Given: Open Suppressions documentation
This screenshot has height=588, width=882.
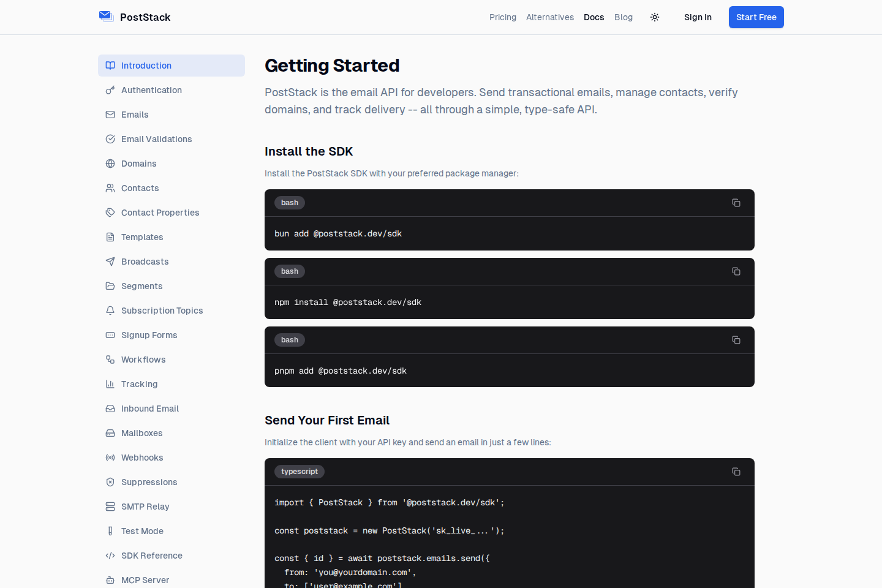Looking at the screenshot, I should pos(171,482).
